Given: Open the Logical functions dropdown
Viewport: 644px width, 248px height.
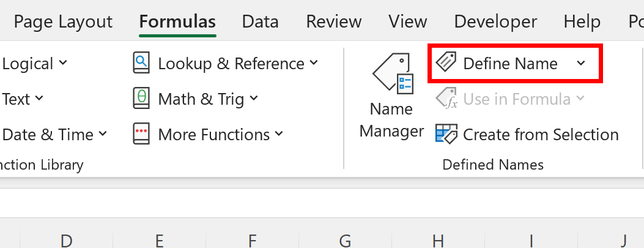Looking at the screenshot, I should click(34, 64).
